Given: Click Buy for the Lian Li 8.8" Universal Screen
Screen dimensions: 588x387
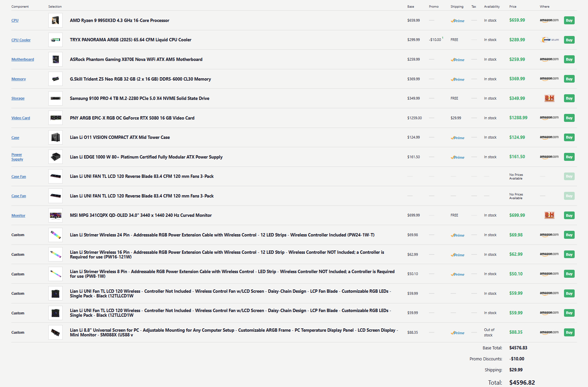Looking at the screenshot, I should [569, 332].
